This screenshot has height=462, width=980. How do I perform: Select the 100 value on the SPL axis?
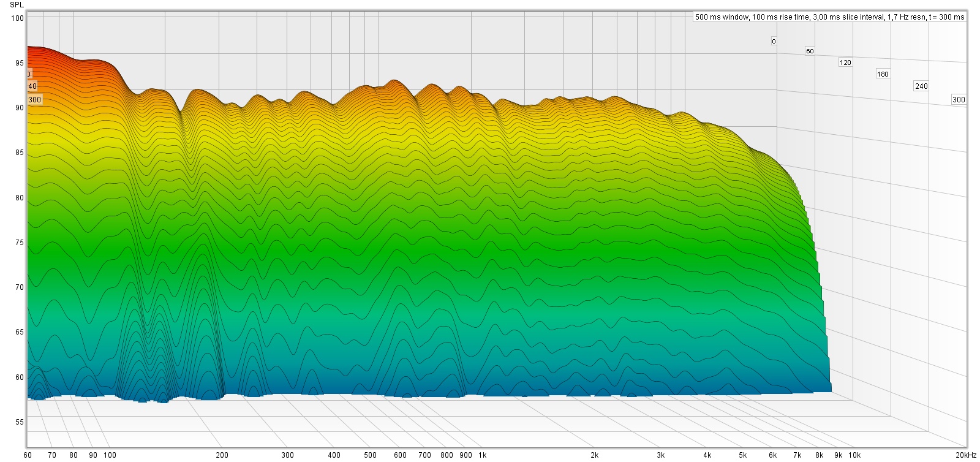18,18
